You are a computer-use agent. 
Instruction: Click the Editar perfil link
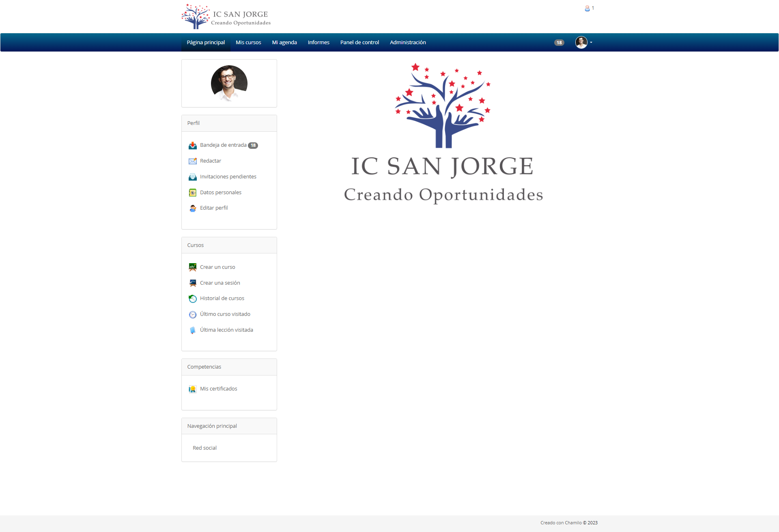[214, 208]
